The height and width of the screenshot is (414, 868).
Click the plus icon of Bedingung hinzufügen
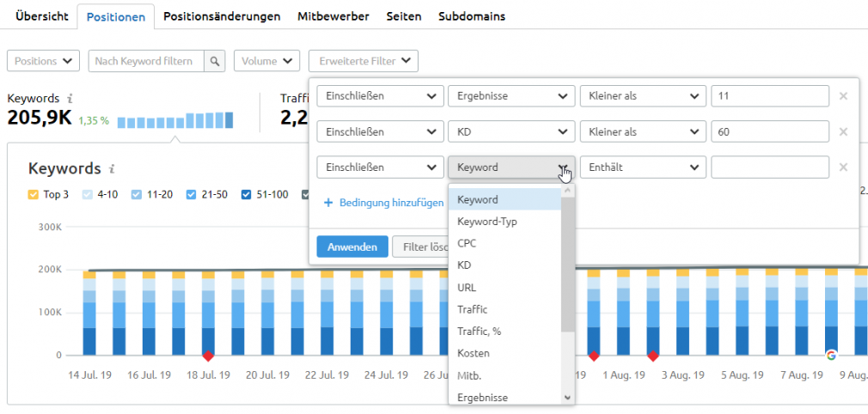(327, 203)
